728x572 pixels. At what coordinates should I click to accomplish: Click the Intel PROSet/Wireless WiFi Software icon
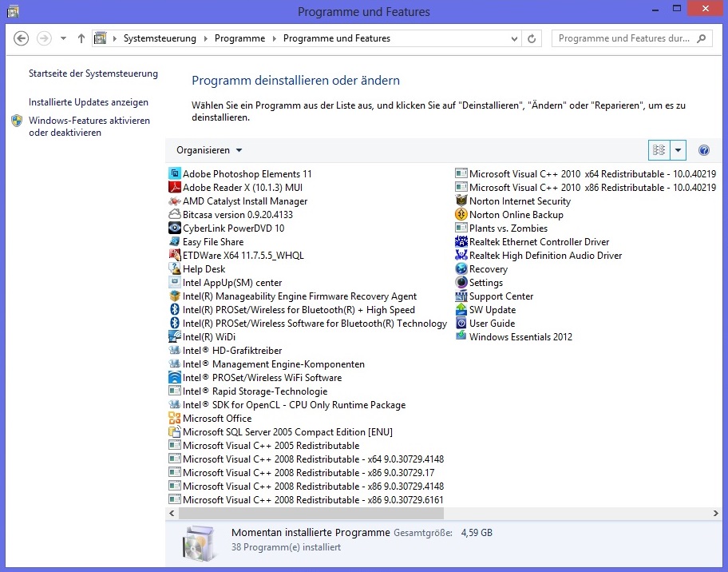(175, 377)
